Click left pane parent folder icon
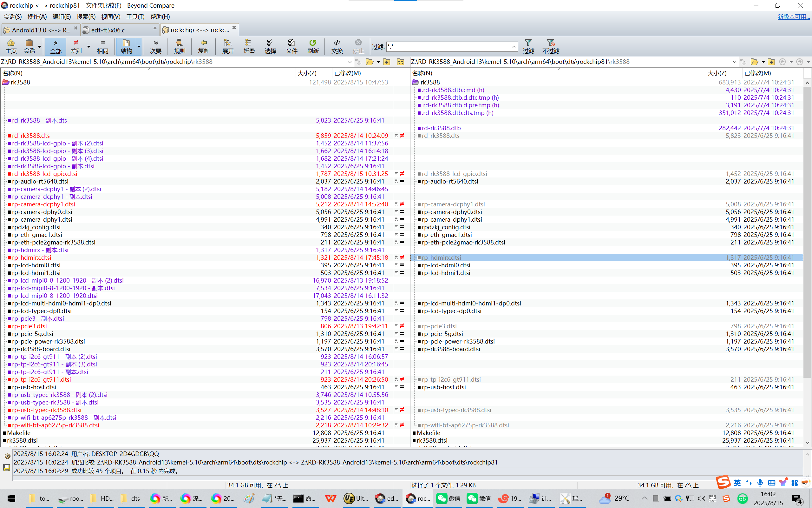Screen dimensions: 812x508 (387, 62)
